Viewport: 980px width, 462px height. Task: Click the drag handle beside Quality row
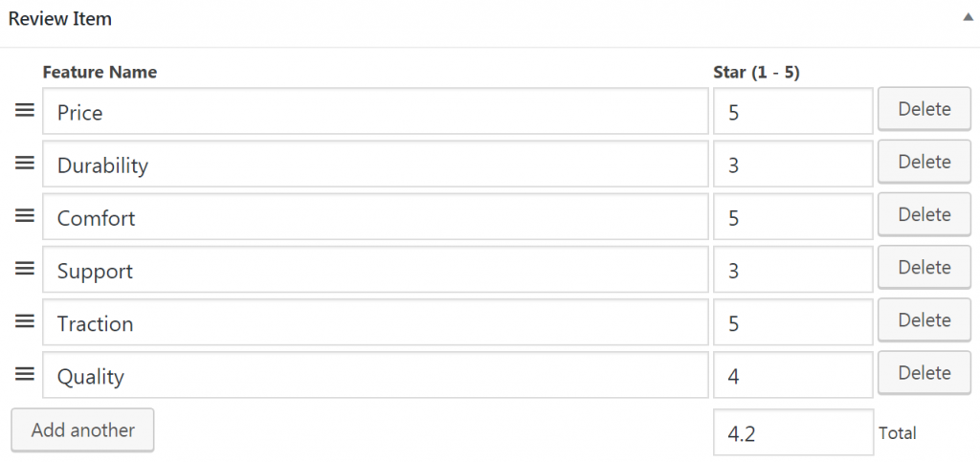tap(24, 374)
